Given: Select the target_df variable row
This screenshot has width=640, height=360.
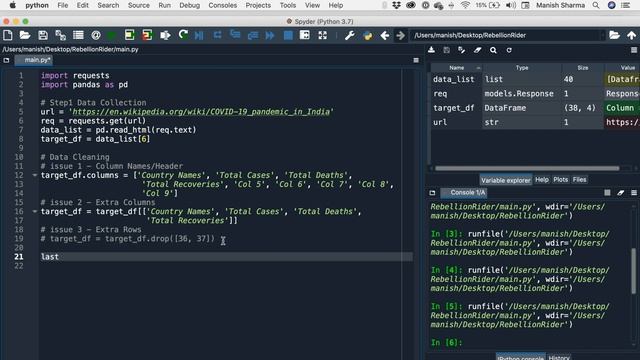Looking at the screenshot, I should 535,108.
